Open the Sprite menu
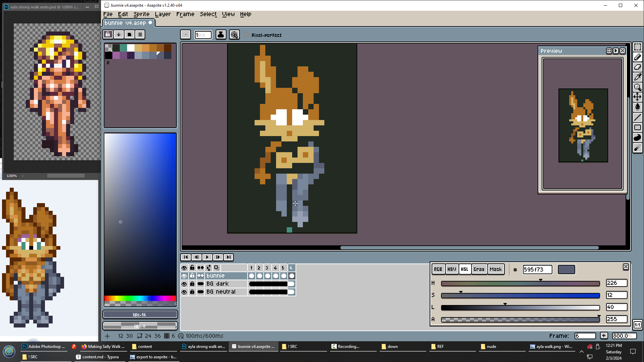The width and height of the screenshot is (644, 362). pyautogui.click(x=141, y=14)
